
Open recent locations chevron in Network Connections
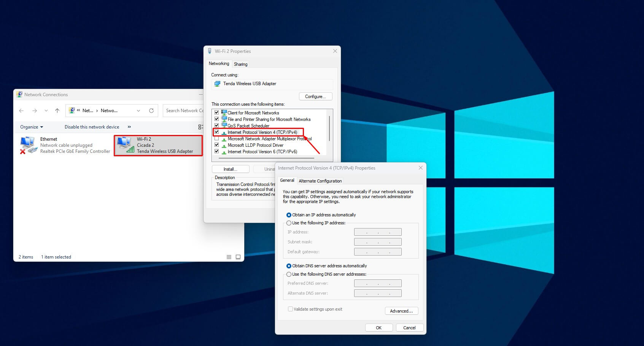click(x=46, y=111)
